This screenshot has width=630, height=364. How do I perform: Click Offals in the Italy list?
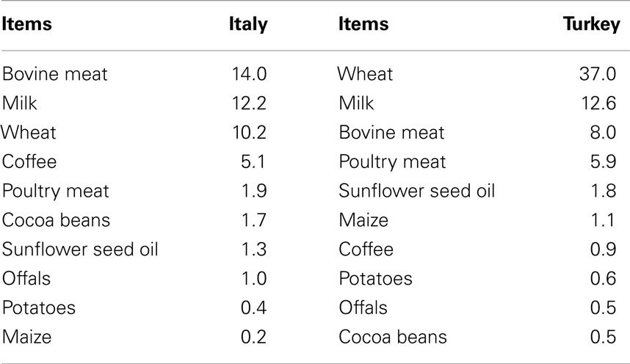[26, 278]
